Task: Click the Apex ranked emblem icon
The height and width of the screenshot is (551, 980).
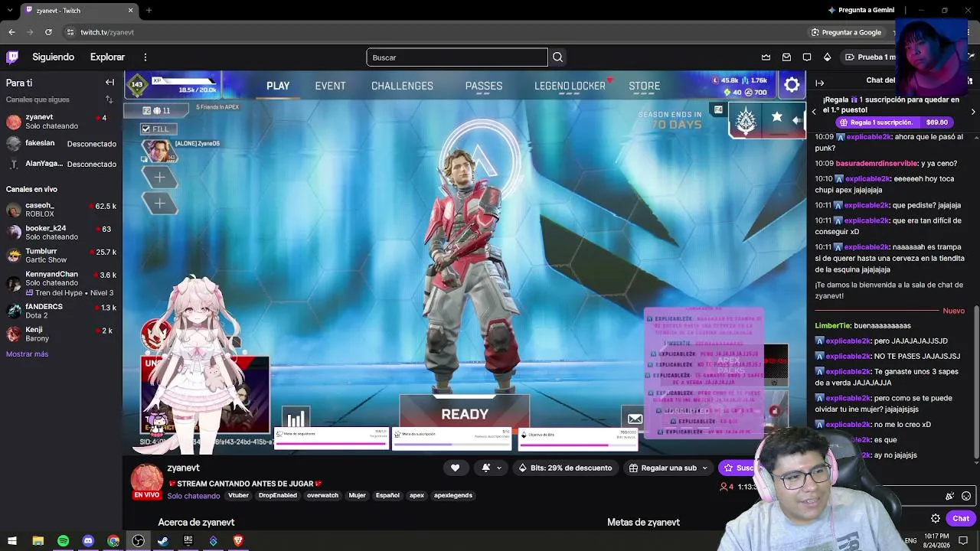Action: pyautogui.click(x=746, y=120)
